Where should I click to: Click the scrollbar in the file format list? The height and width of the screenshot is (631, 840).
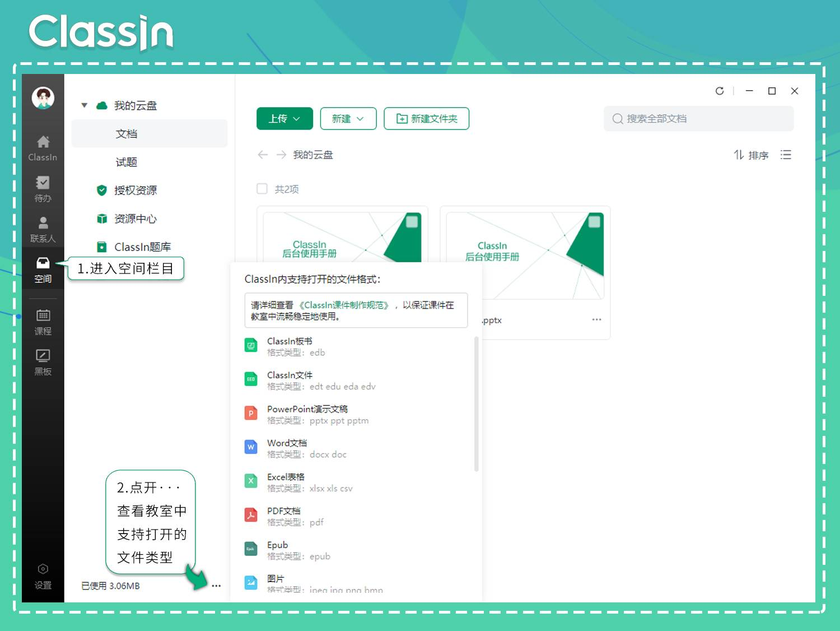pos(477,403)
